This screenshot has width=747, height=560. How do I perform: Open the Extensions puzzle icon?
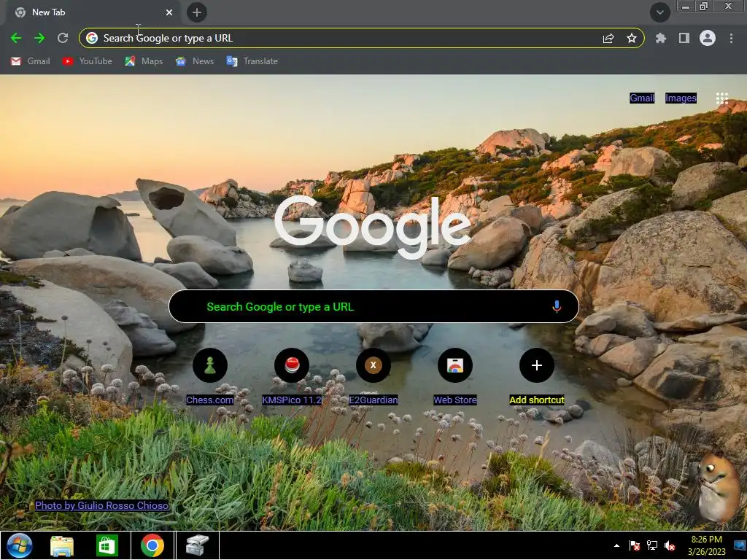tap(660, 38)
